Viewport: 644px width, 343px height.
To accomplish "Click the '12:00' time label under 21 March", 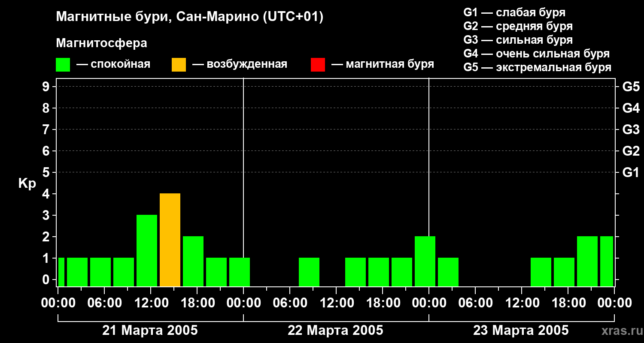I will tap(151, 303).
